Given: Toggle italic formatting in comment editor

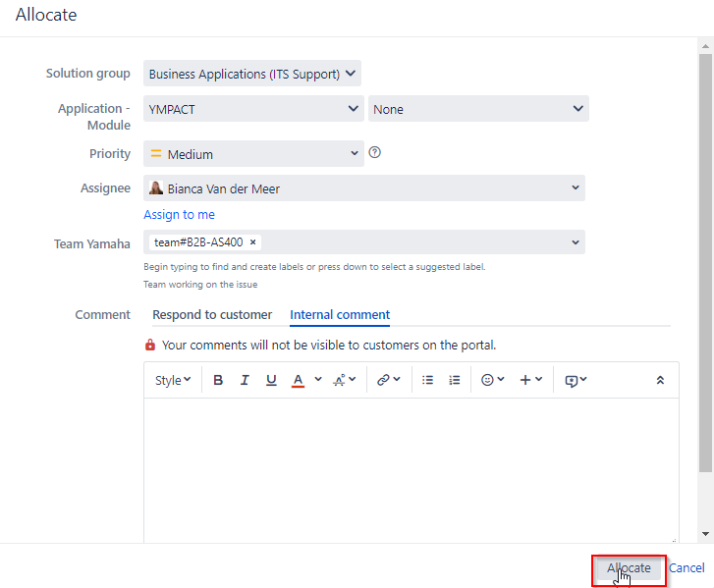Looking at the screenshot, I should pos(245,380).
